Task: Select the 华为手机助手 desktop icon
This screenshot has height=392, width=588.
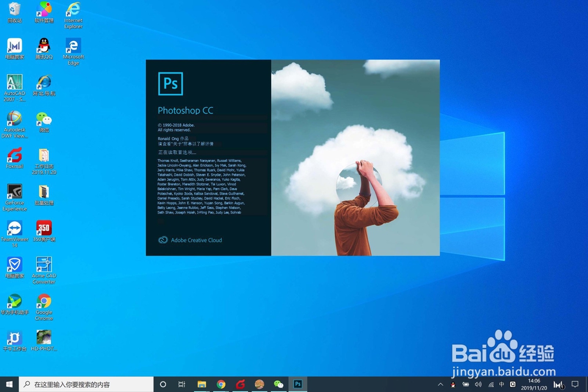Action: click(15, 304)
